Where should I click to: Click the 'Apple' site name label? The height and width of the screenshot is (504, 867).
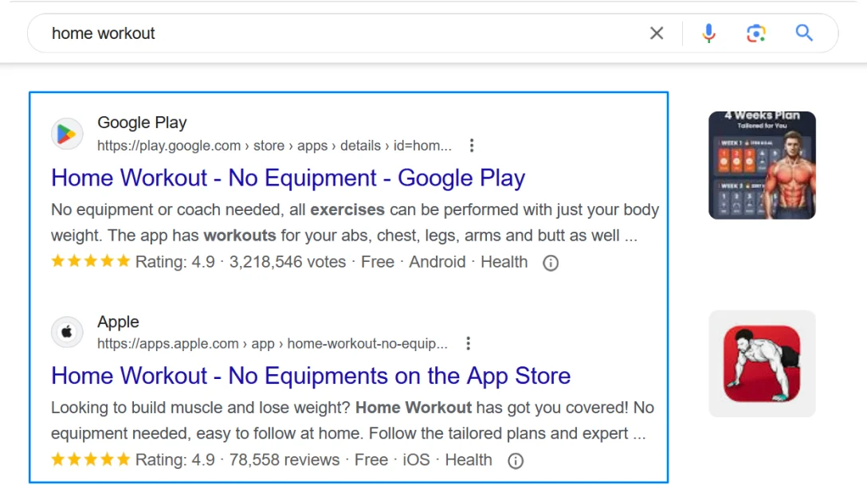[118, 322]
